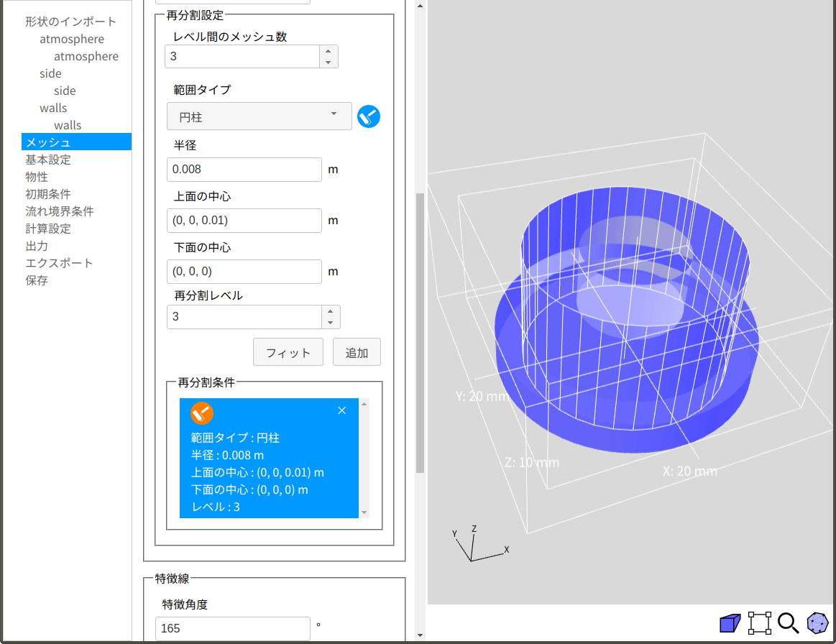Toggle the bounding box display icon
Screen dimensions: 836x644
759,622
